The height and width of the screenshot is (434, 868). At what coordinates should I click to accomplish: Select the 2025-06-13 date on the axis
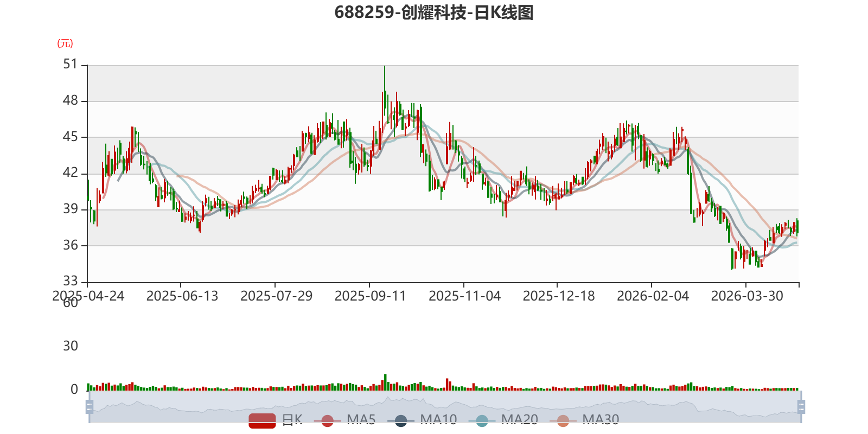(x=182, y=296)
